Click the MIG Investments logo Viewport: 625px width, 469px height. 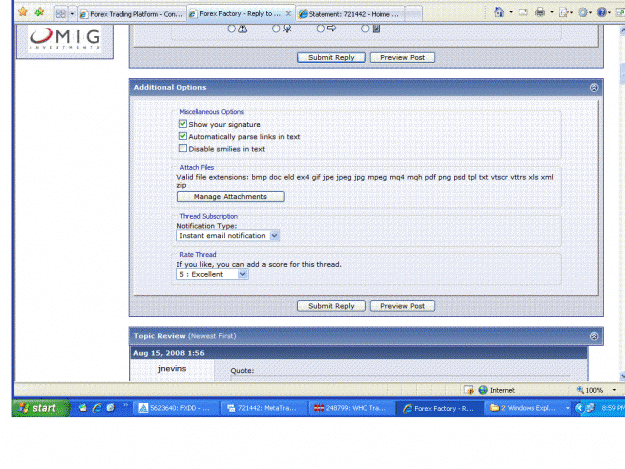tap(65, 39)
